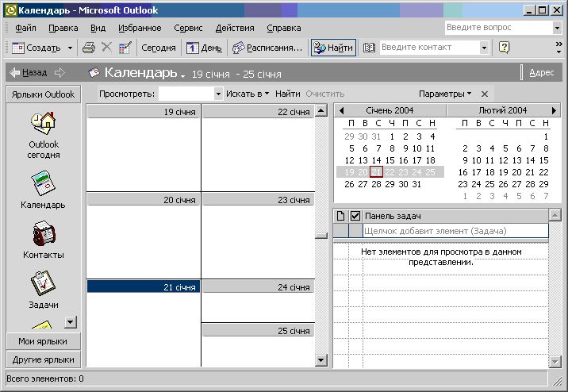Screen dimensions: 568x392
Task: Click the Outlook Shortcuts group header
Action: point(43,94)
